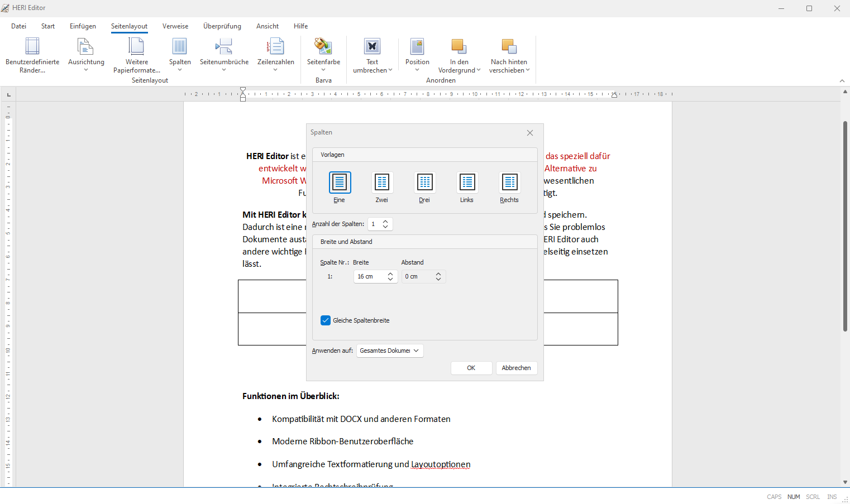Open Text umbrechen wrap options
Image resolution: width=850 pixels, height=504 pixels.
(x=373, y=55)
